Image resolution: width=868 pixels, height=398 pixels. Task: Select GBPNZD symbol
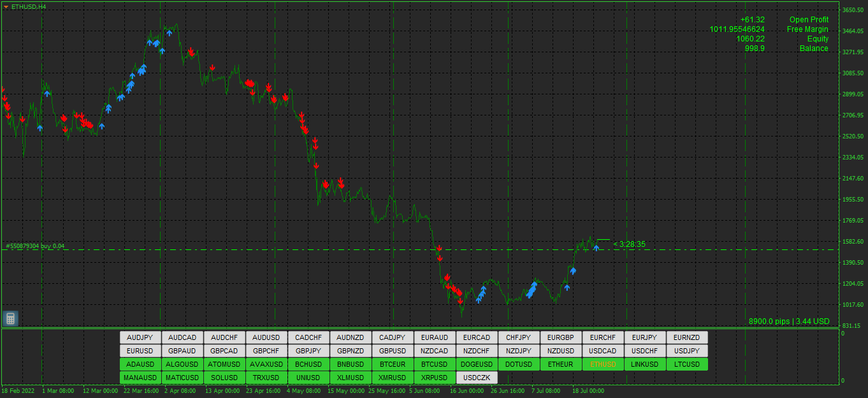coord(350,351)
